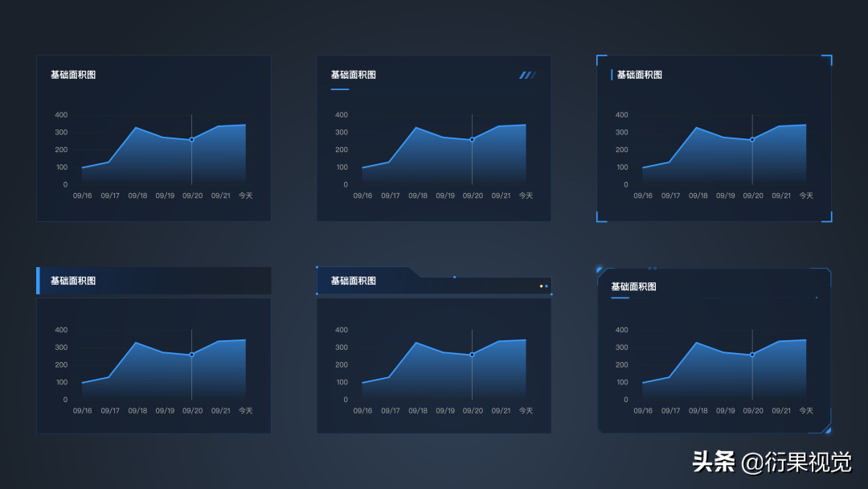
Task: Click the thick blue bar on the full-width header
Action: pyautogui.click(x=39, y=281)
